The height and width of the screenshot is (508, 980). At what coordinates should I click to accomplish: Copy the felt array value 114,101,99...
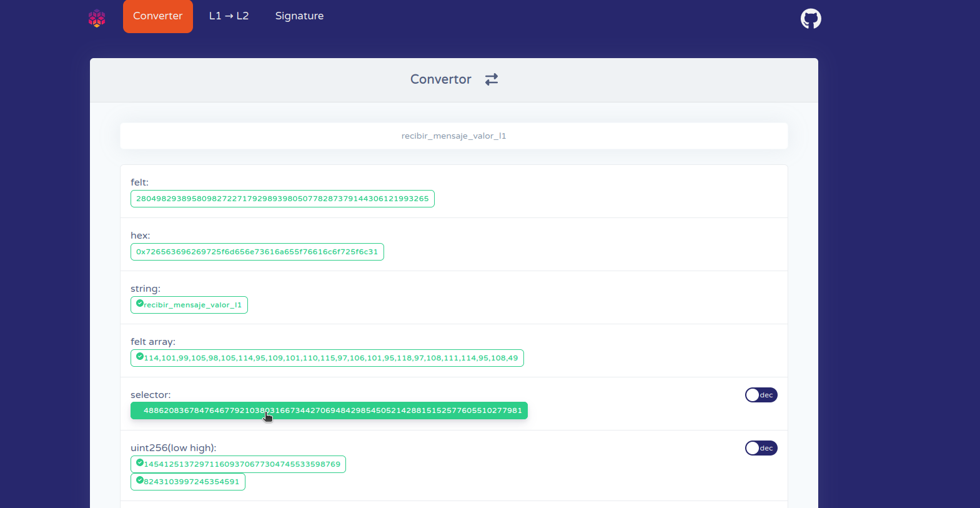327,358
